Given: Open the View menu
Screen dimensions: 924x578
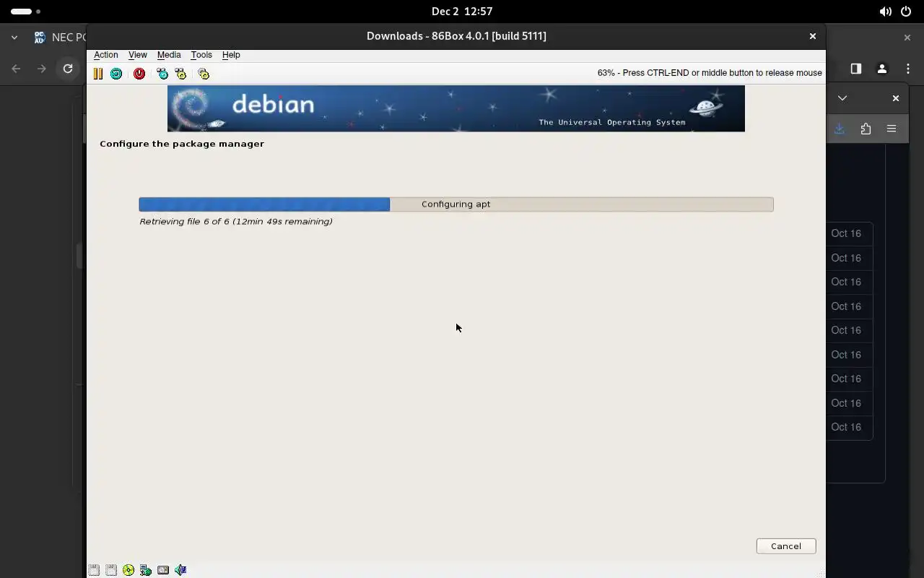Looking at the screenshot, I should (137, 55).
